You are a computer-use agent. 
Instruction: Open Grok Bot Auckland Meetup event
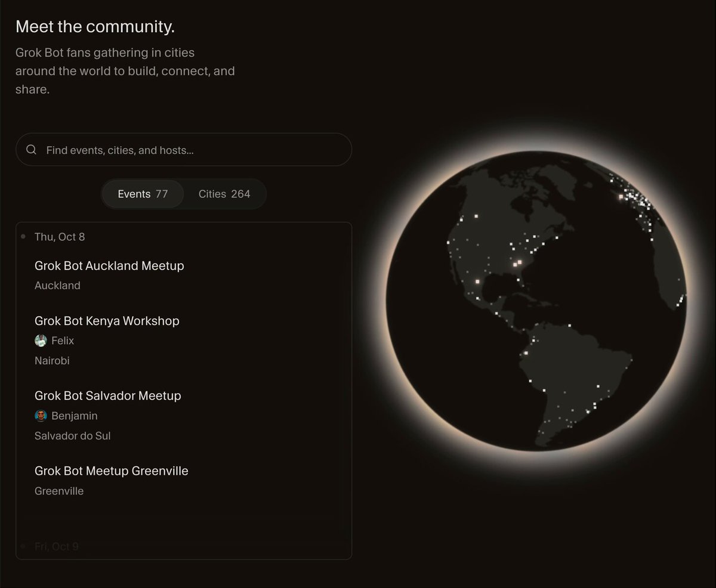click(x=109, y=265)
